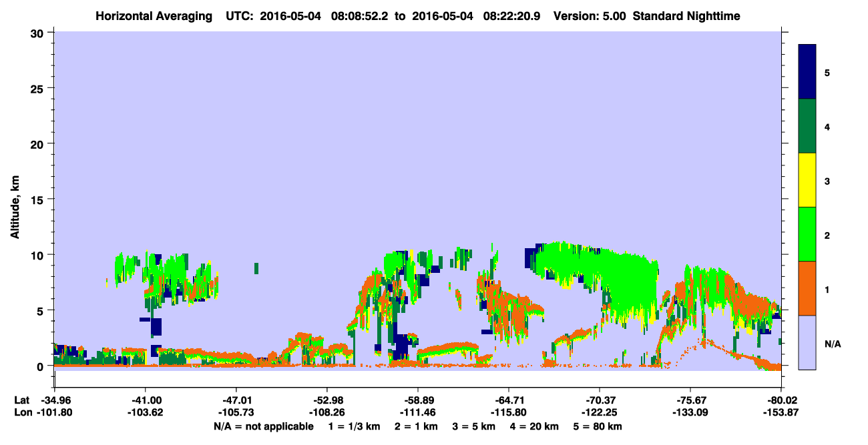868x445 pixels.
Task: Click longitude value -101.80
Action: coord(54,413)
